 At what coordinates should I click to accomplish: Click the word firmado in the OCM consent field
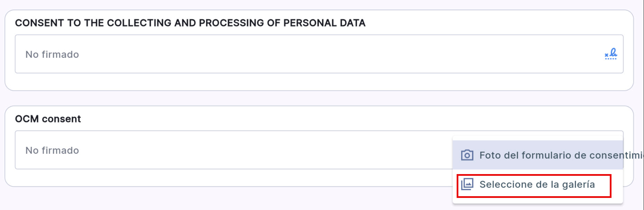click(60, 151)
